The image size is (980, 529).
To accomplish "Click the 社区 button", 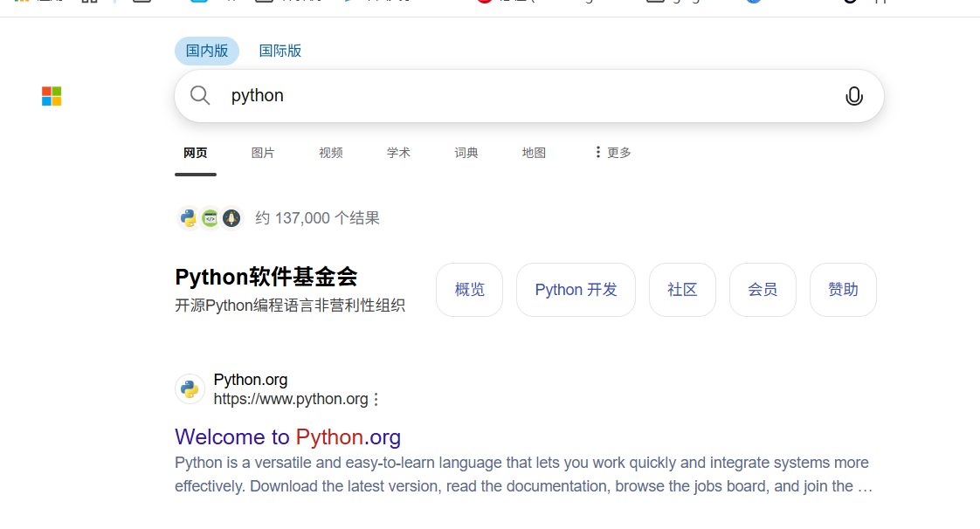I will click(682, 290).
